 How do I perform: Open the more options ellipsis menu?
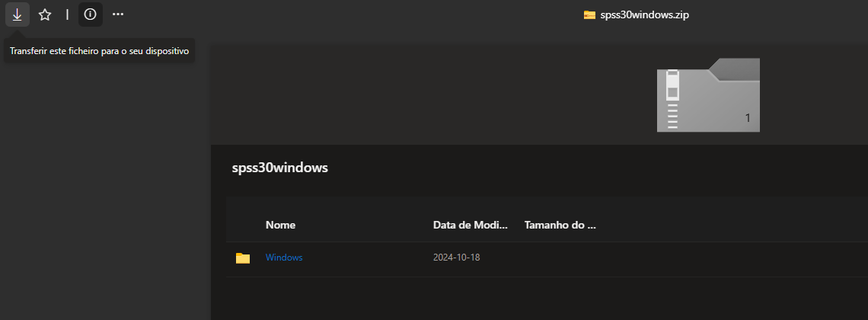(x=118, y=14)
